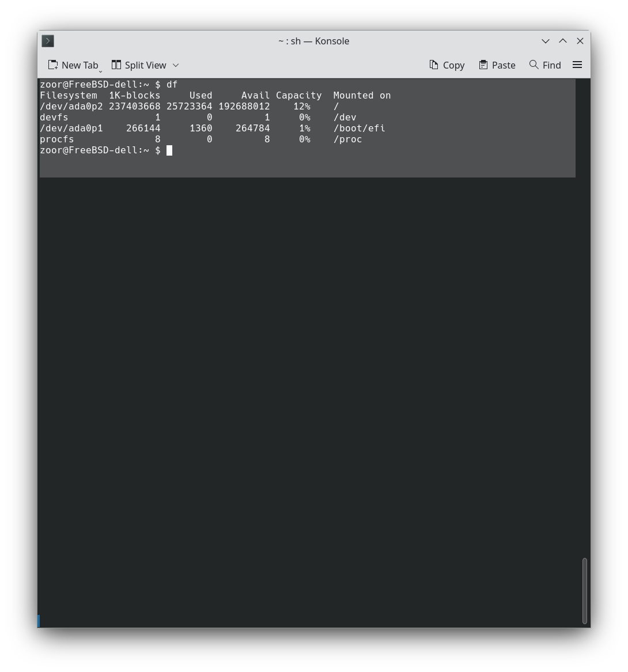The height and width of the screenshot is (672, 628).
Task: Open the hamburger menu
Action: 577,65
